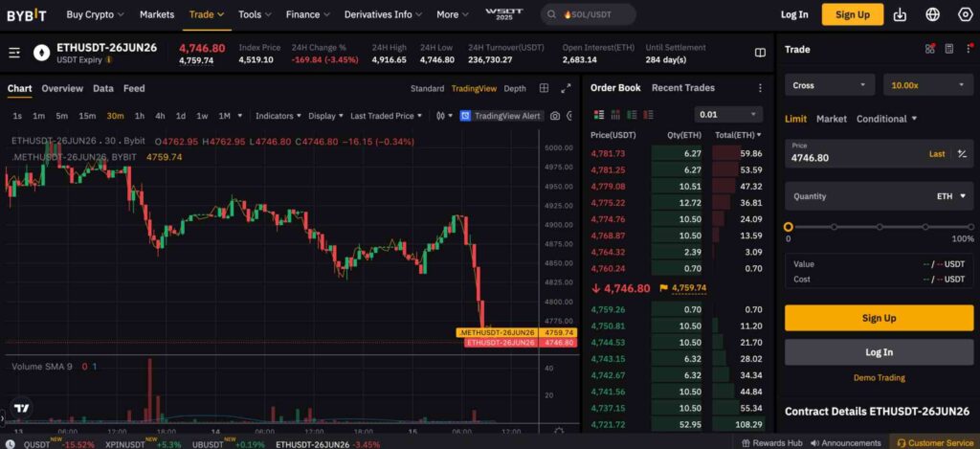The image size is (980, 449).
Task: Open the Trade panel widgets grid icon
Action: pos(930,49)
